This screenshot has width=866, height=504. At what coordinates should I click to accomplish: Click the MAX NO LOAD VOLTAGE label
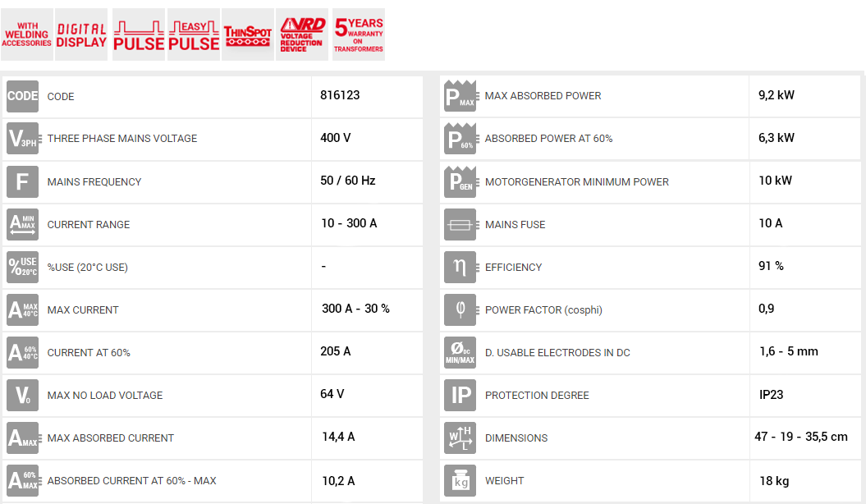[x=105, y=396]
